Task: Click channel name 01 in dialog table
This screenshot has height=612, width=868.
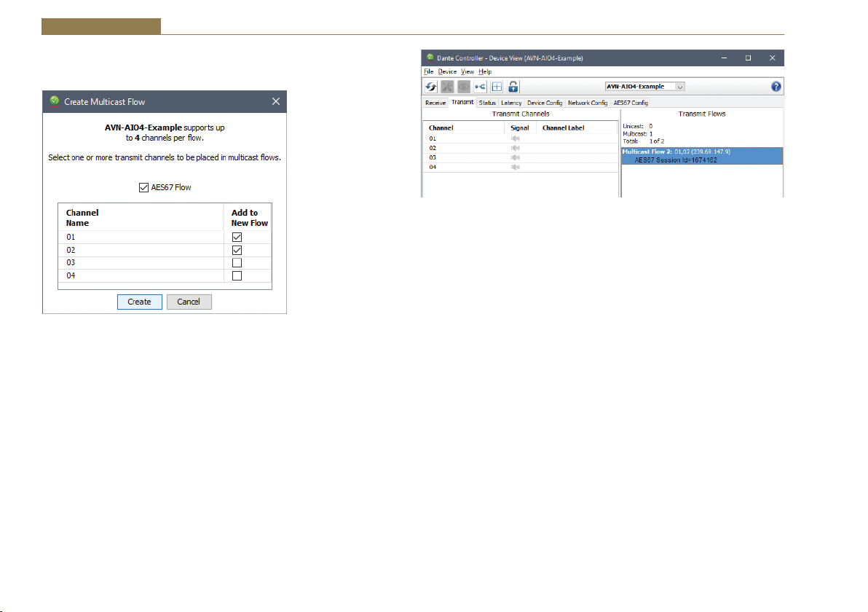Action: pyautogui.click(x=71, y=237)
